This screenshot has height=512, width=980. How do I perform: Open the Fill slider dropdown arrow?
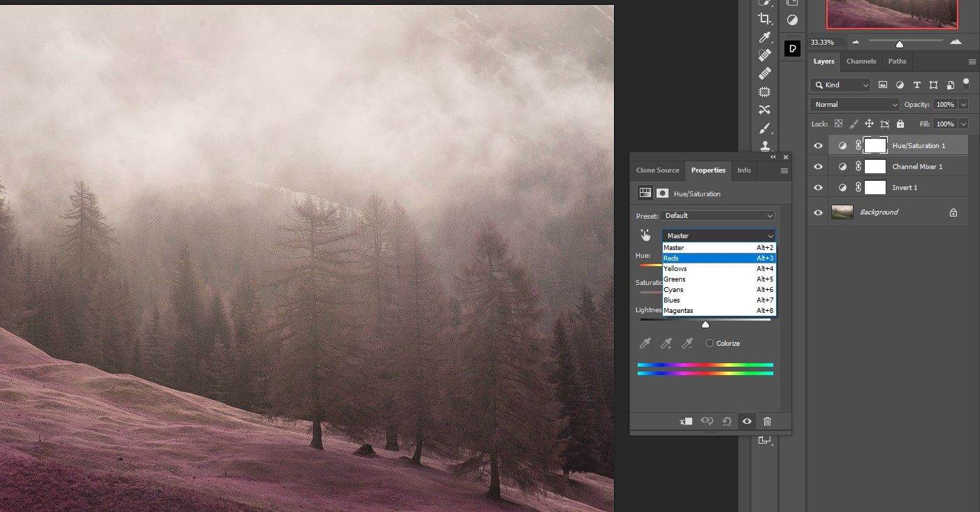(964, 124)
